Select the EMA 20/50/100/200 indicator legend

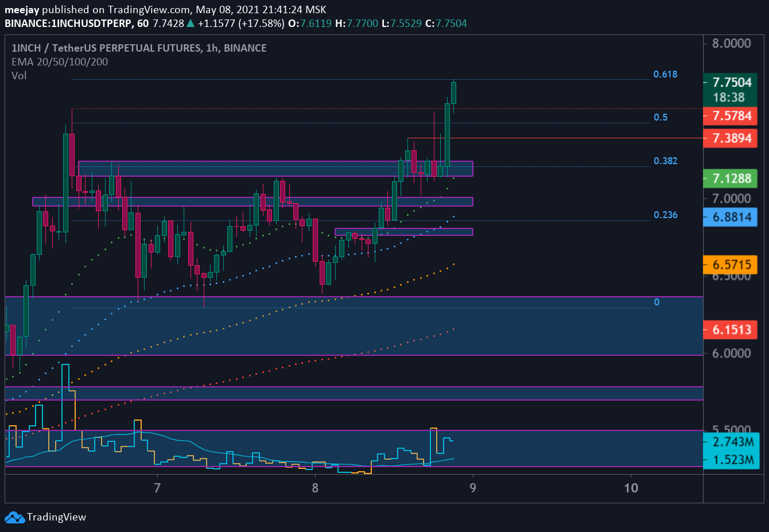pos(60,62)
